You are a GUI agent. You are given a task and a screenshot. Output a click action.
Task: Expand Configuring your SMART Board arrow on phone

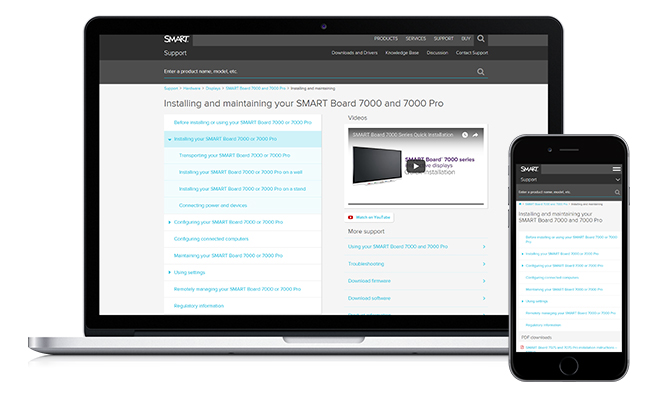522,266
